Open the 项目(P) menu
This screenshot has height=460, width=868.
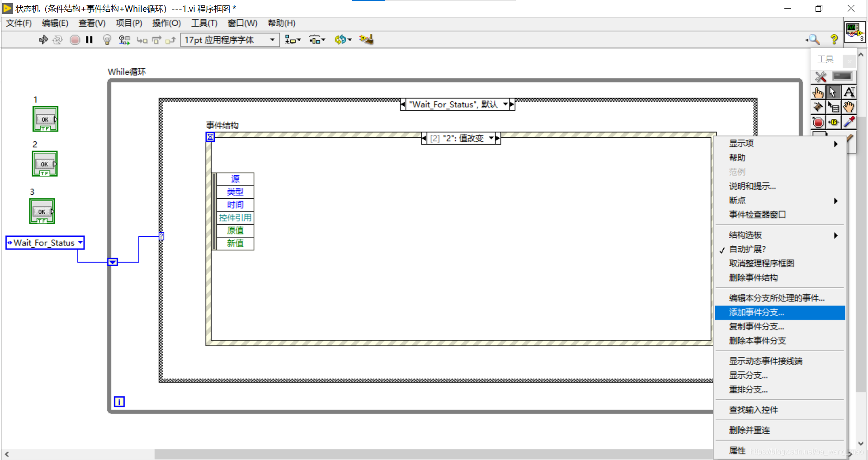(129, 23)
